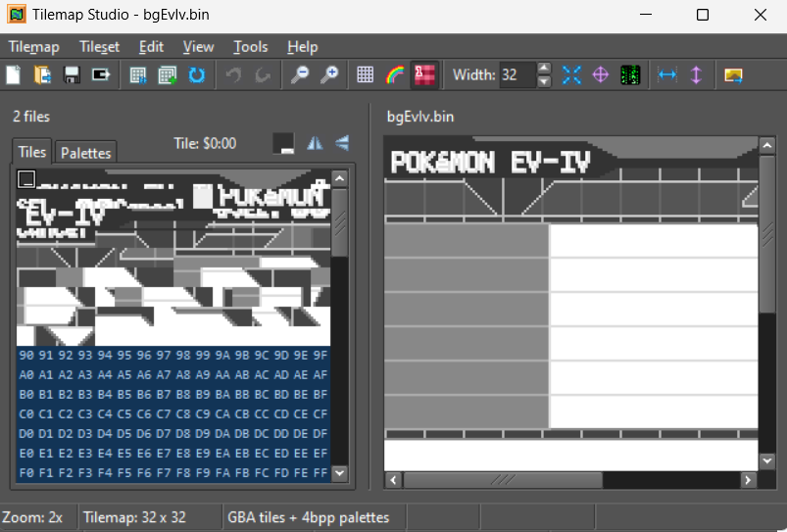Screen dimensions: 787x532
Task: Decrease Width with the down stepper arrow
Action: click(545, 81)
